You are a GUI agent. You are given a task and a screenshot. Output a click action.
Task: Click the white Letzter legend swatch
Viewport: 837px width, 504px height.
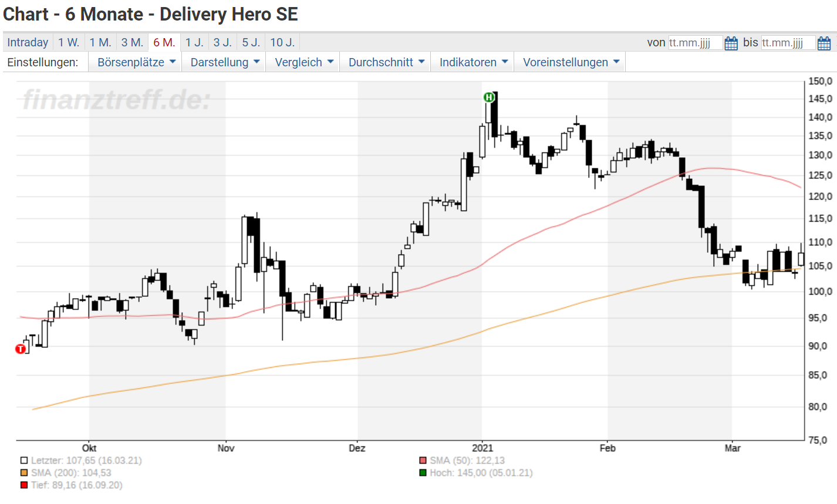tap(24, 461)
